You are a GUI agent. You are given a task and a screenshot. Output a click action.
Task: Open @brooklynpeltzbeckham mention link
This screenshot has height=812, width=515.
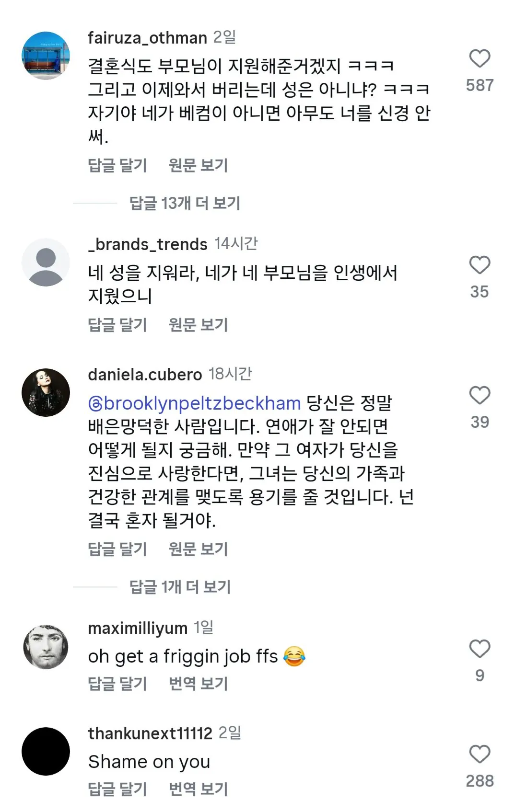pos(195,403)
